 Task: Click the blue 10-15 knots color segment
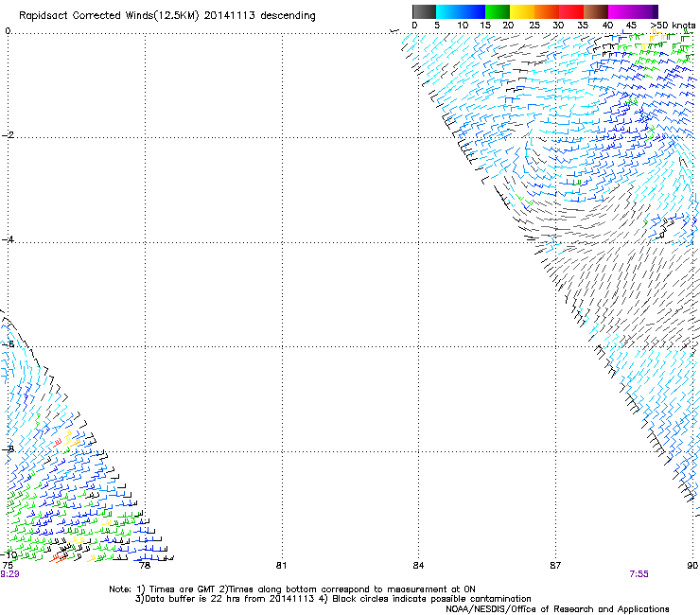(x=473, y=11)
